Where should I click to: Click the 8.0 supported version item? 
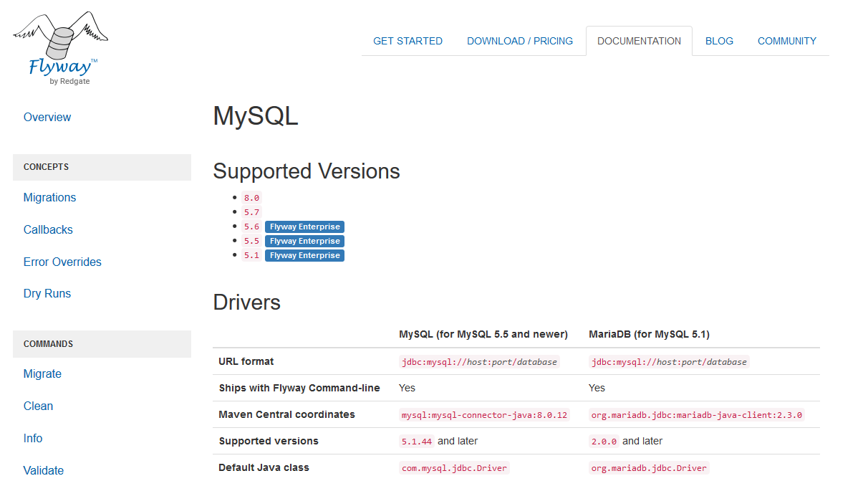[x=251, y=198]
